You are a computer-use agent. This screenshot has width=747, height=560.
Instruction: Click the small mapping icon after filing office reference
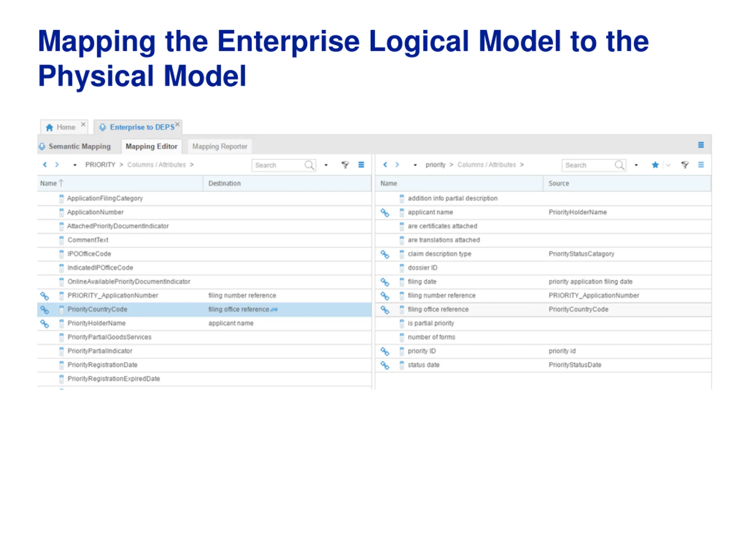[274, 309]
